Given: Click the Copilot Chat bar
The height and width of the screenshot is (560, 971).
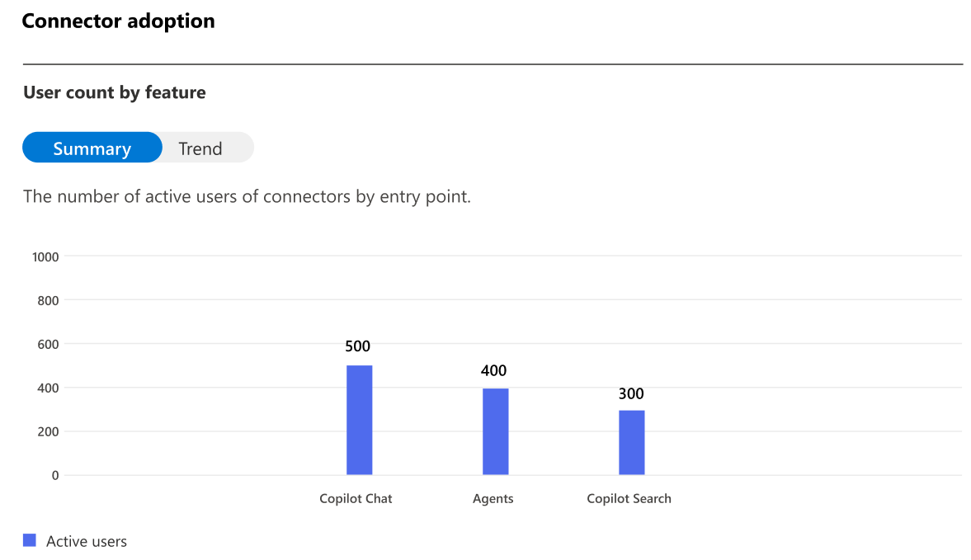Looking at the screenshot, I should point(359,420).
